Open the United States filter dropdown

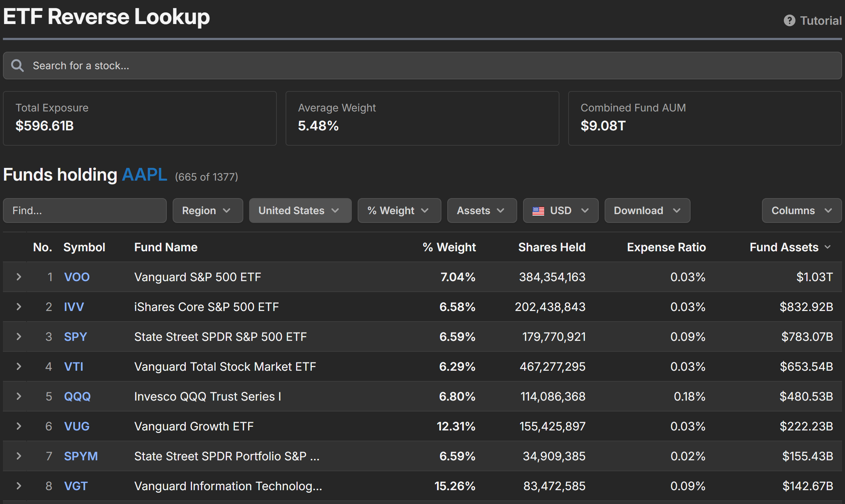300,210
